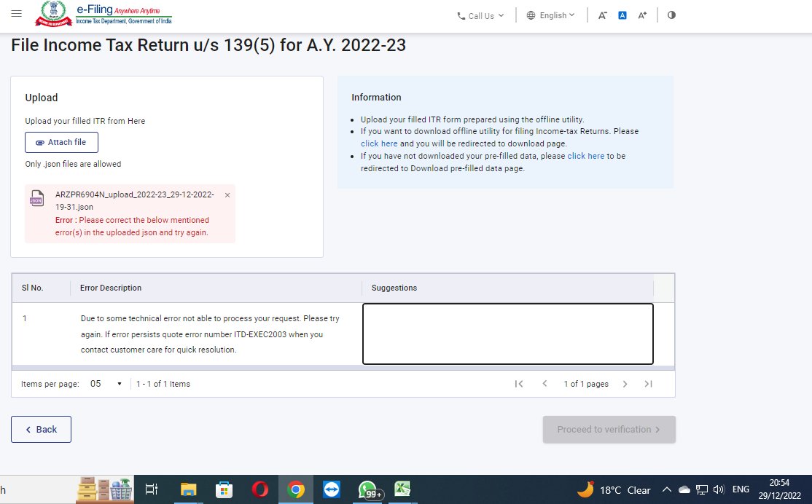Reset to default font size icon
812x504 pixels.
coord(622,15)
